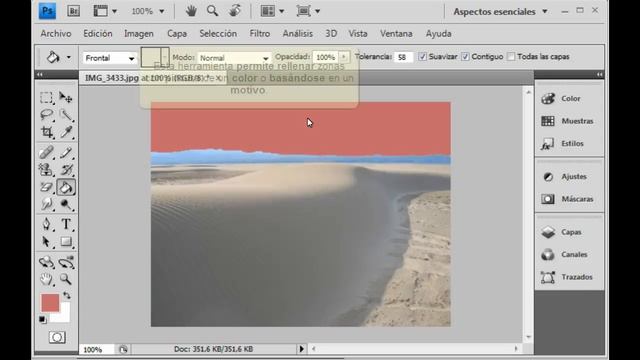Uncheck the Contiguo checkbox
The width and height of the screenshot is (640, 360).
(465, 57)
